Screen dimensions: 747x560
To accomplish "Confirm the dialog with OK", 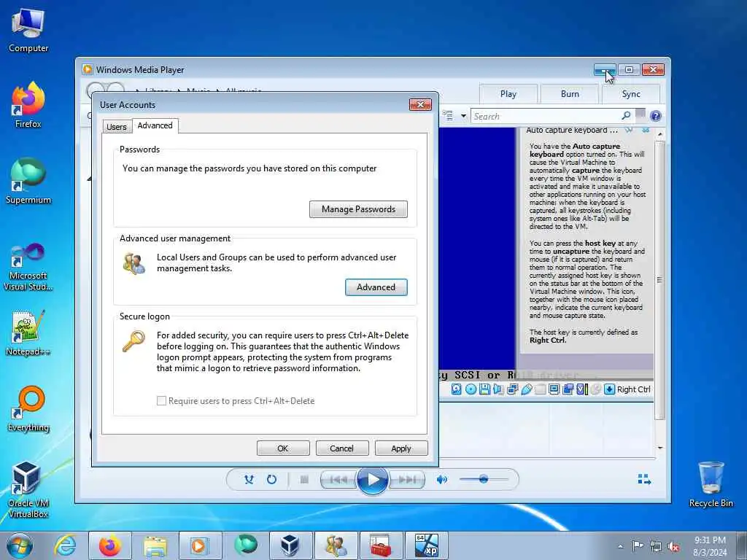I will tap(283, 448).
